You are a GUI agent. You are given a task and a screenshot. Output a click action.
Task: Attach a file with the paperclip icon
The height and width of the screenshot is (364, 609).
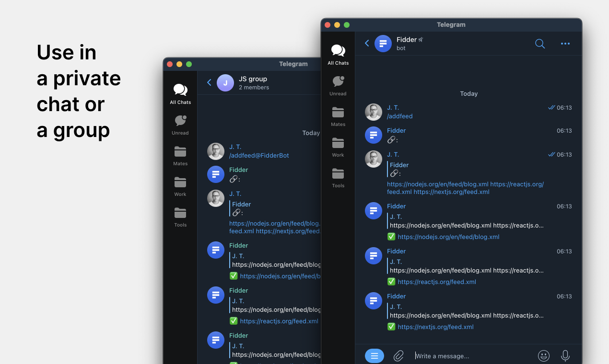398,356
